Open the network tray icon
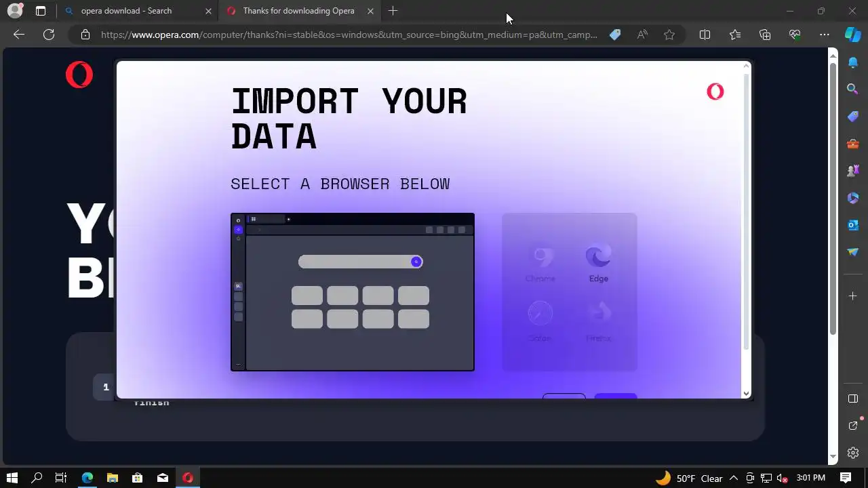 [766, 478]
